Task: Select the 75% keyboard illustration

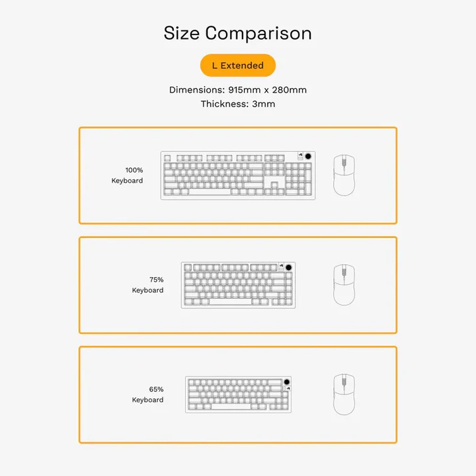Action: tap(238, 285)
